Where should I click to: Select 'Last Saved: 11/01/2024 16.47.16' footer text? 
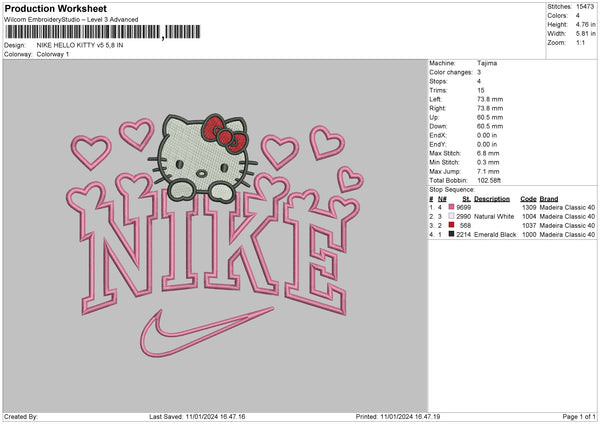pos(197,417)
